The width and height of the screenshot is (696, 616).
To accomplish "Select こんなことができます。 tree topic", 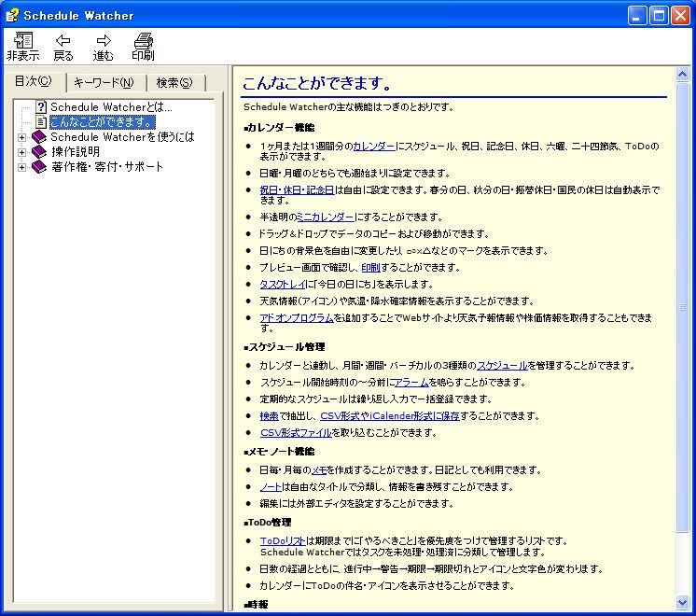I will [x=102, y=121].
